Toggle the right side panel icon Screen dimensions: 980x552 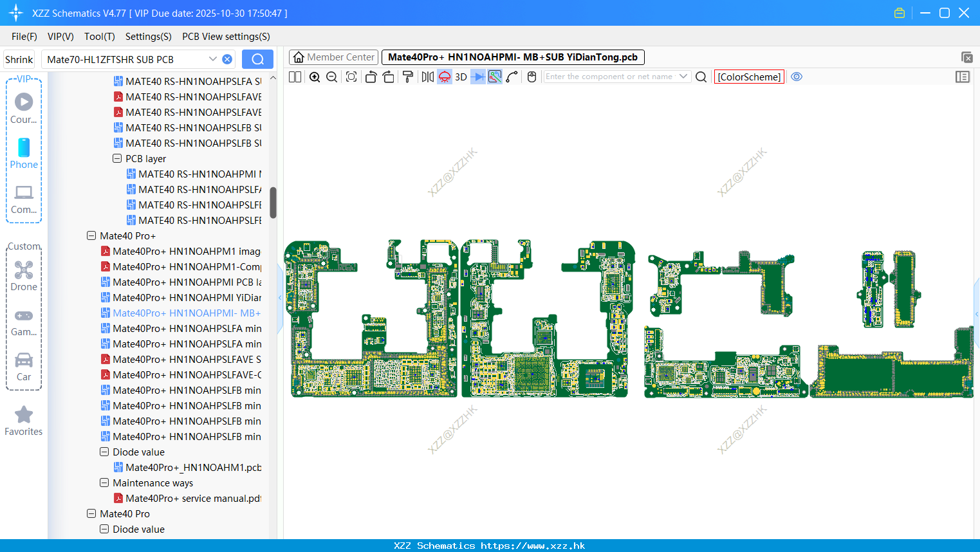[963, 77]
